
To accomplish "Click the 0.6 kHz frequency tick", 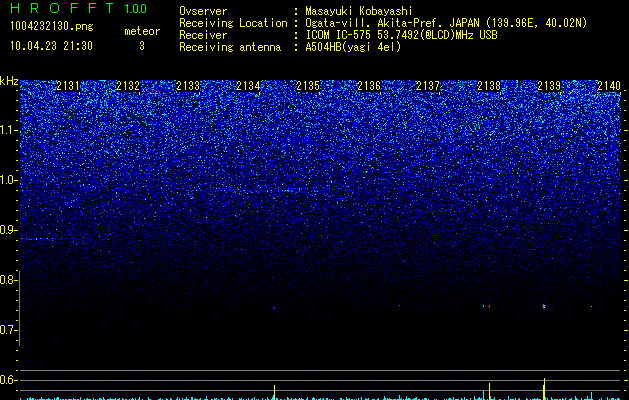I will [x=8, y=380].
